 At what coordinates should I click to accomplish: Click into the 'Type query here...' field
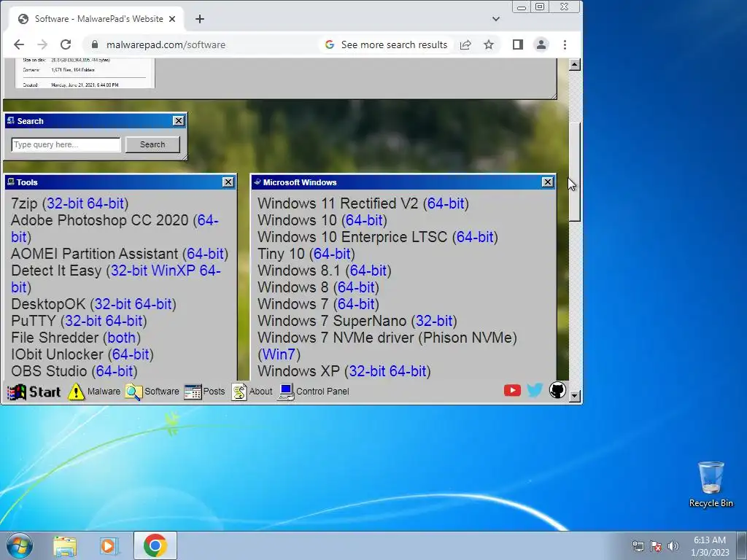click(66, 144)
